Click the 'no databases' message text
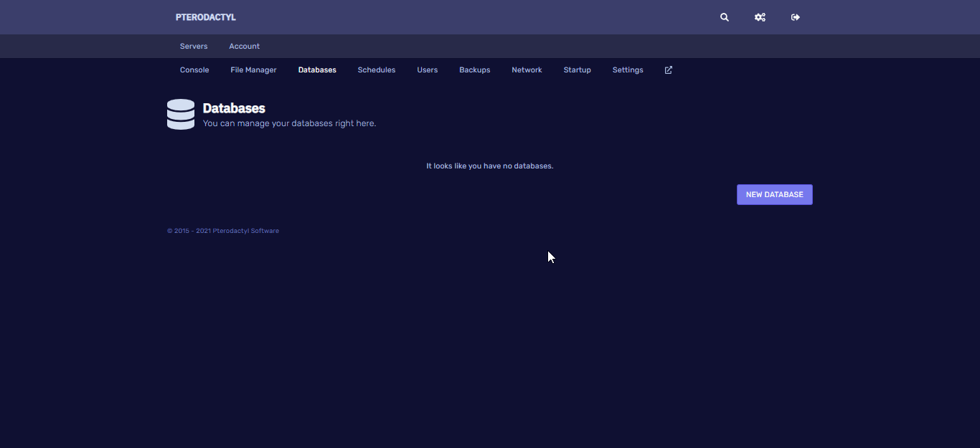980x448 pixels. click(x=489, y=166)
